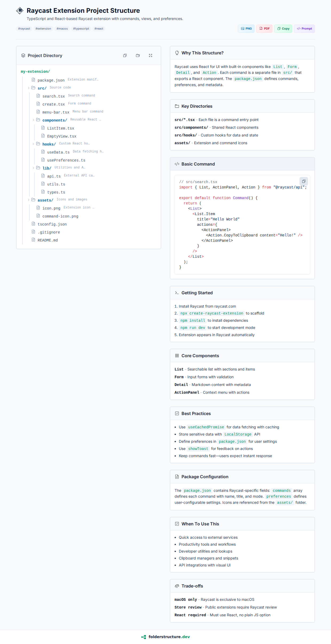Toggle the hooks/ folder chevron
The height and width of the screenshot is (644, 331).
33,144
